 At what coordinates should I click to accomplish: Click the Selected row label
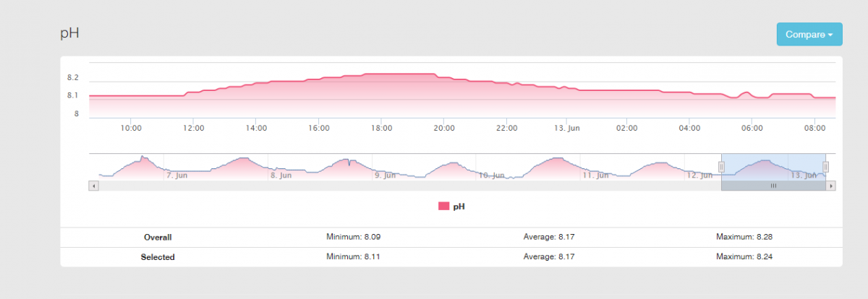point(158,256)
